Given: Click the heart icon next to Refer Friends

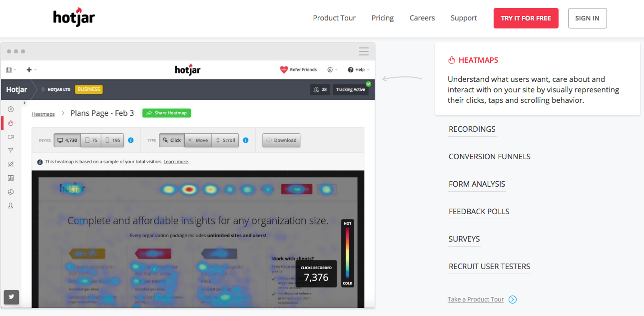Looking at the screenshot, I should [x=284, y=70].
